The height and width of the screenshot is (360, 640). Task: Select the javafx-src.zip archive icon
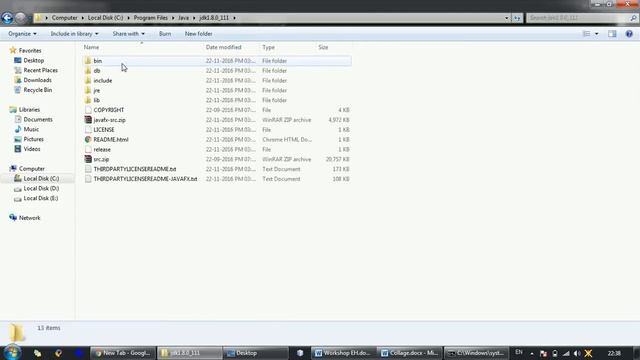pyautogui.click(x=88, y=120)
